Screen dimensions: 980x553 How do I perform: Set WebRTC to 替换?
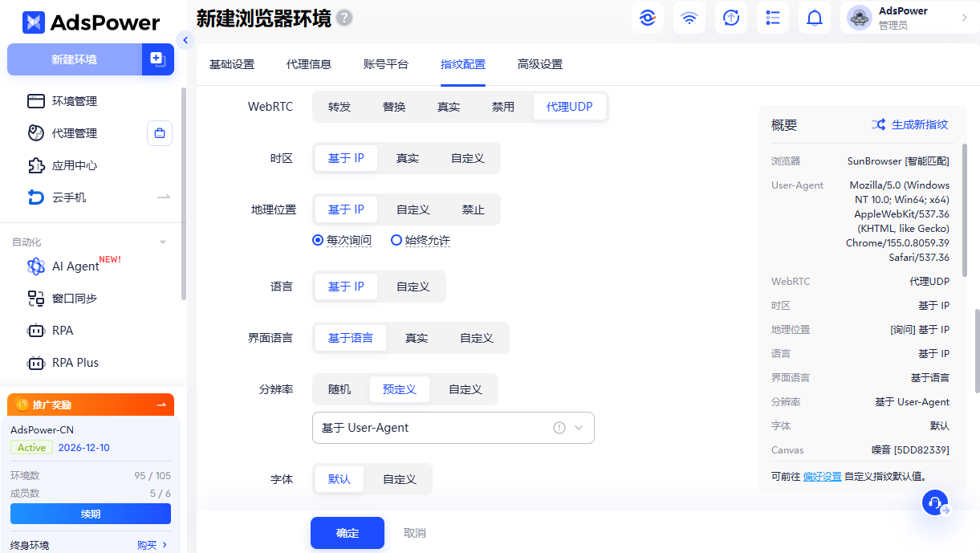click(x=394, y=107)
